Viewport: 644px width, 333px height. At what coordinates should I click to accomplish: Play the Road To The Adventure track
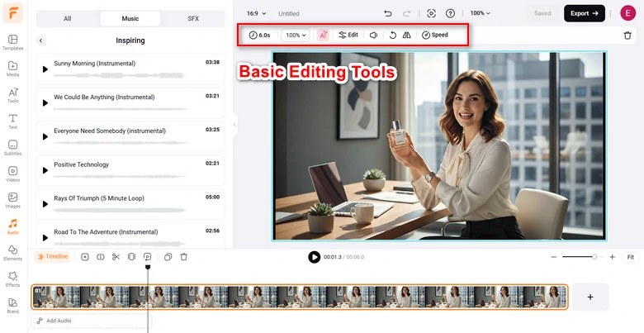pyautogui.click(x=45, y=238)
